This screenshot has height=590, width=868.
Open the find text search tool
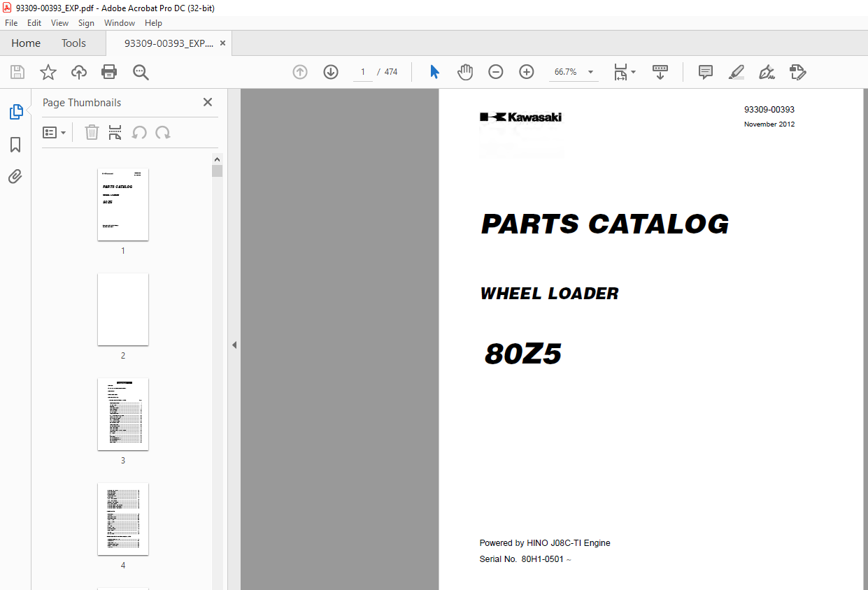tap(141, 72)
